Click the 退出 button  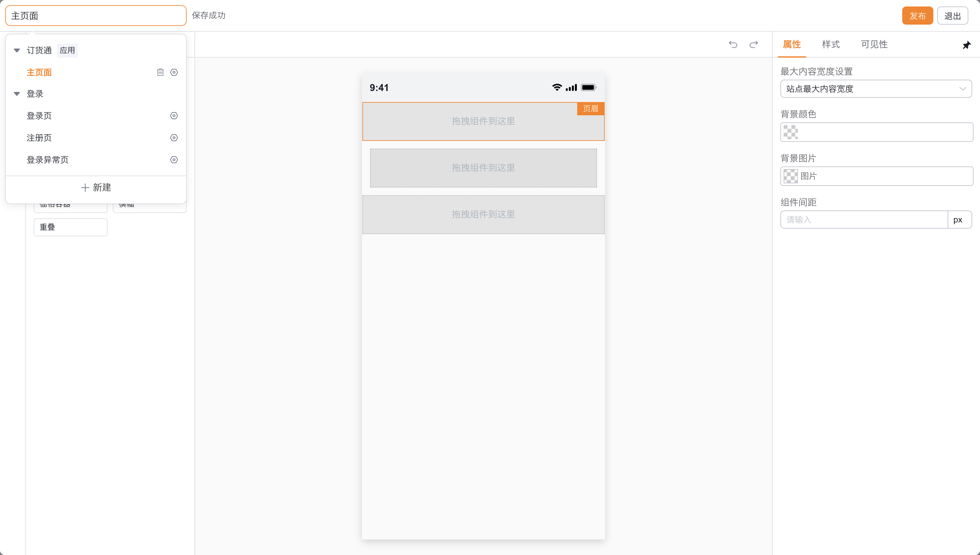point(952,16)
